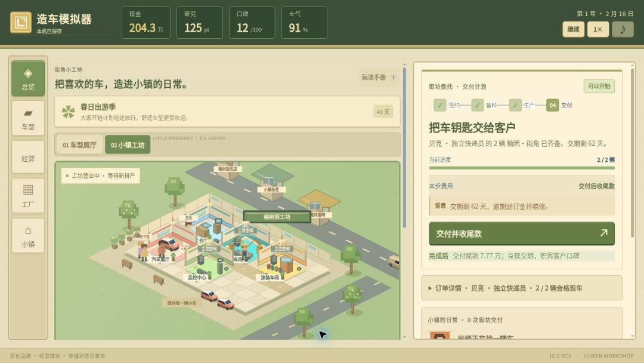
Task: Change game speed with 1× button
Action: [598, 29]
